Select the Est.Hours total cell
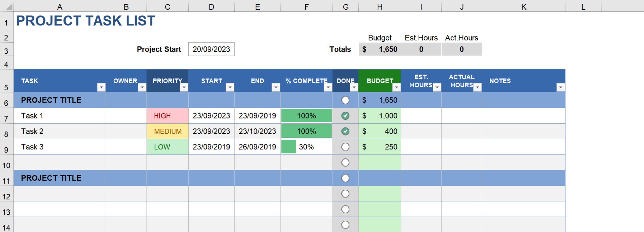Screen dimensions: 644x232 click(x=421, y=49)
